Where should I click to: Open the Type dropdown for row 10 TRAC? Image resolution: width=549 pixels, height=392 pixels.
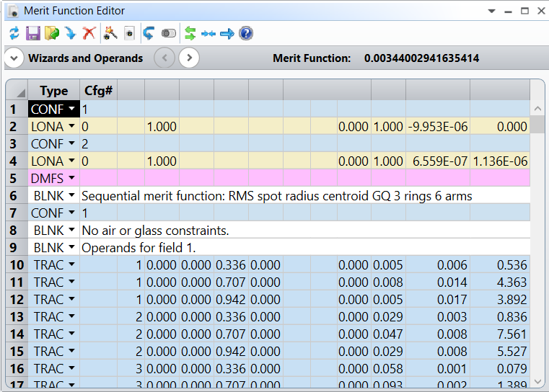[71, 264]
